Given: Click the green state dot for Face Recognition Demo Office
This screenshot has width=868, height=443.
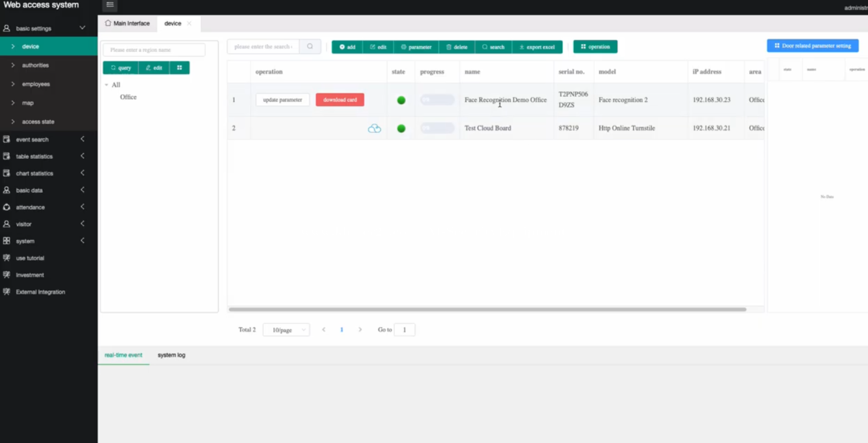Looking at the screenshot, I should 401,99.
